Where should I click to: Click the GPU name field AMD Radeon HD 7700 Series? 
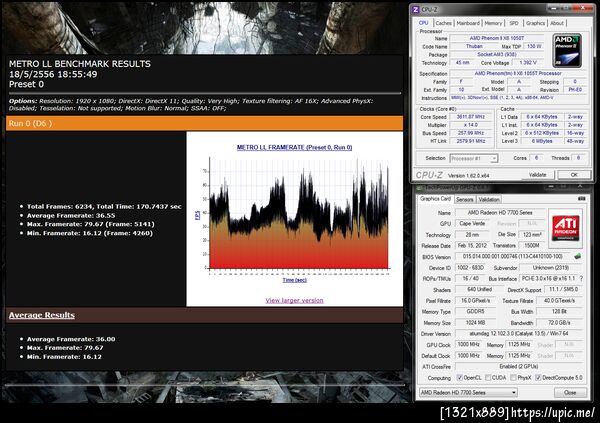[x=499, y=212]
